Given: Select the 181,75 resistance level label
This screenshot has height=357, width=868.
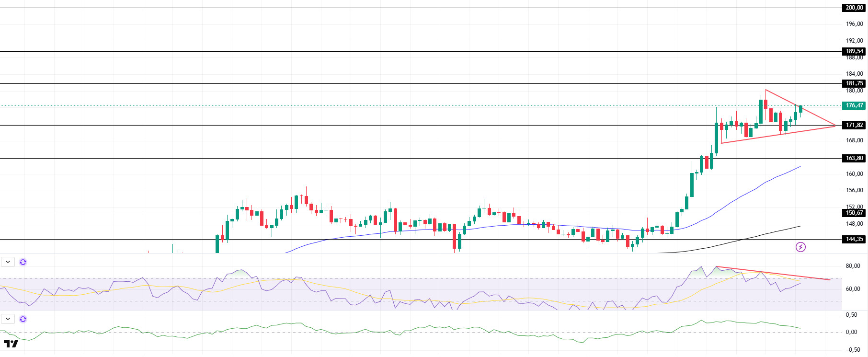Looking at the screenshot, I should pos(854,83).
